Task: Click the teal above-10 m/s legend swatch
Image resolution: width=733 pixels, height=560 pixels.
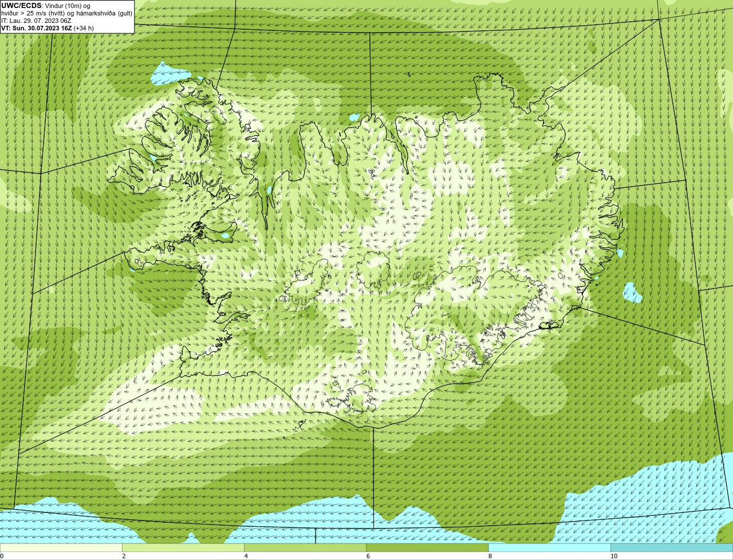Action: pos(672,548)
